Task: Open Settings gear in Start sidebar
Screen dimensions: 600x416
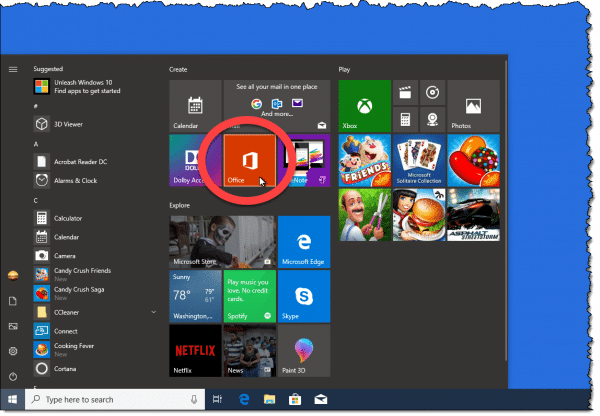Action: (13, 351)
